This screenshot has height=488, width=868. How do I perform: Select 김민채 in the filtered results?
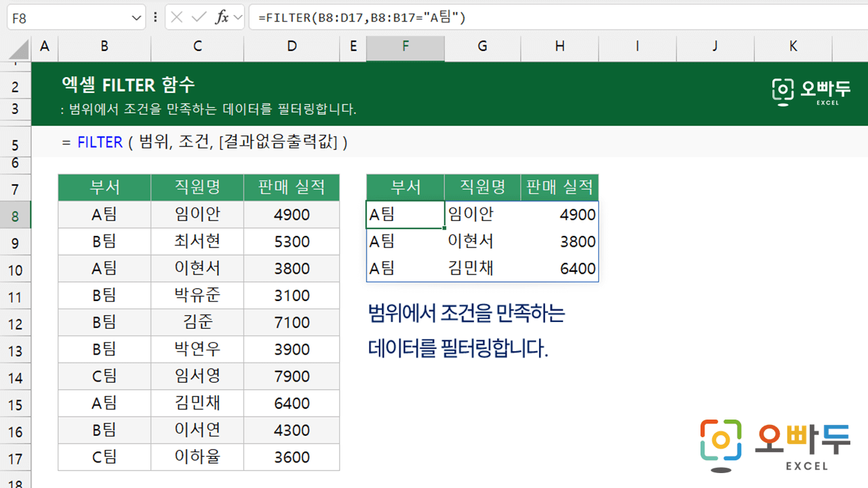click(x=483, y=268)
